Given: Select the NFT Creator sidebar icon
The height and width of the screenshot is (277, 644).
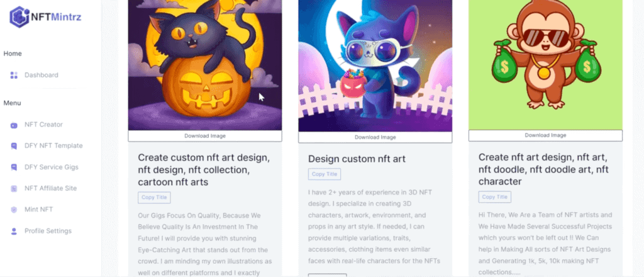Looking at the screenshot, I should (14, 125).
